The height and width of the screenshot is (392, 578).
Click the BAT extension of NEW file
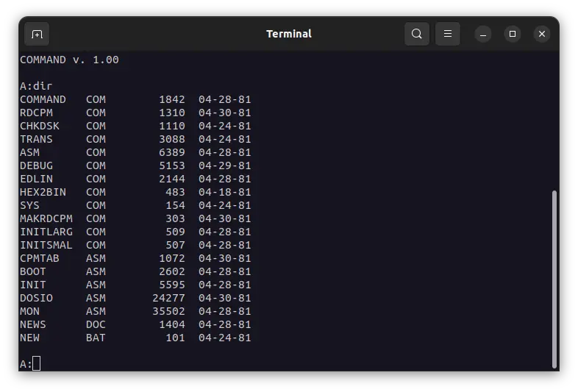96,338
